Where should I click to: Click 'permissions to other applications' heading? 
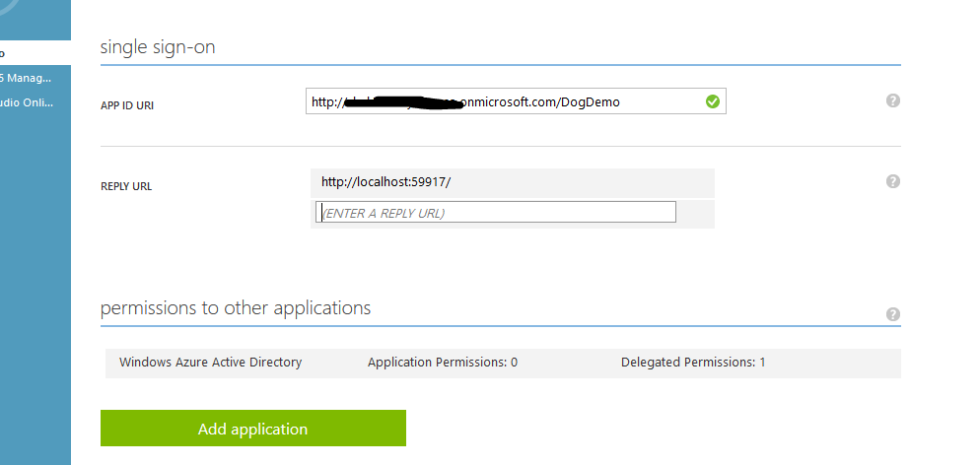tap(236, 308)
